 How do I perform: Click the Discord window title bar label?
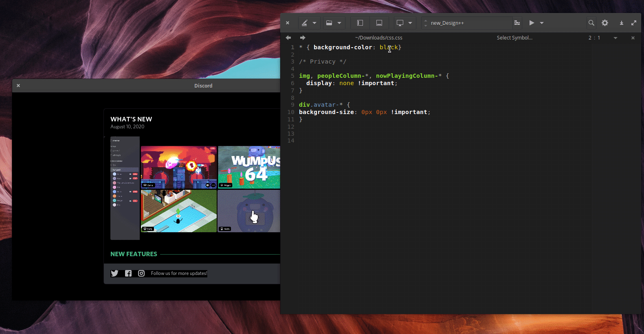click(203, 86)
